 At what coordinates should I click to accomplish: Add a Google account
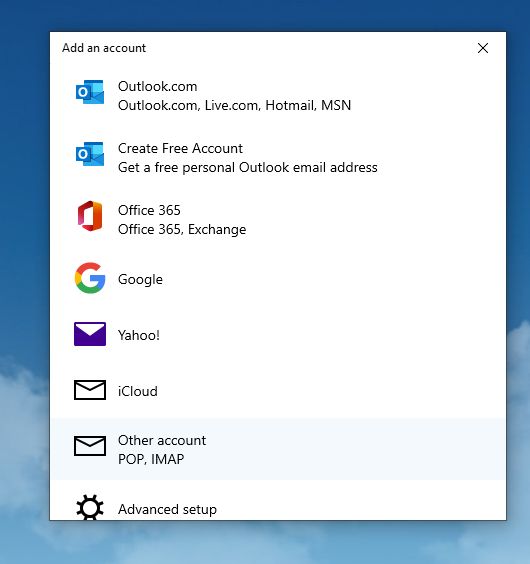[x=278, y=278]
